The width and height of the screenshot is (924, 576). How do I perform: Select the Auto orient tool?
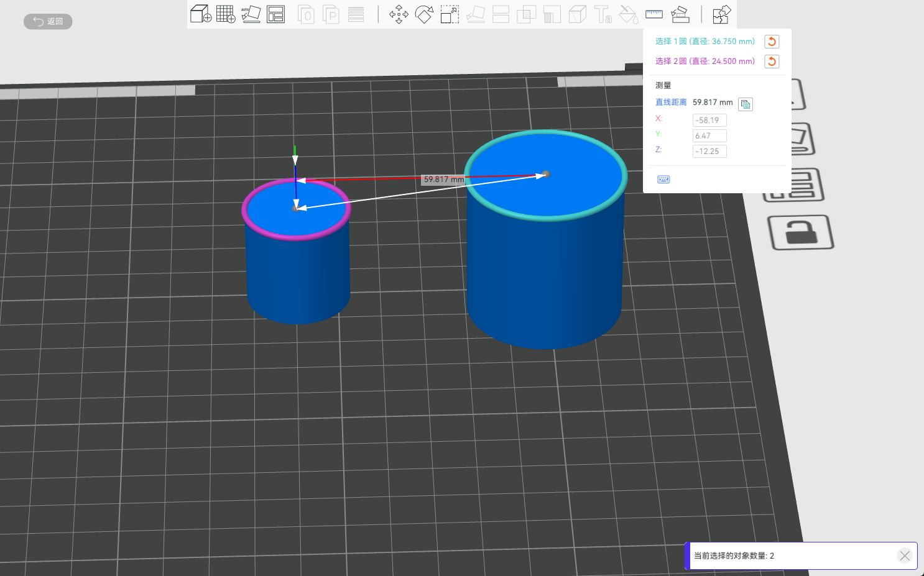[x=251, y=14]
